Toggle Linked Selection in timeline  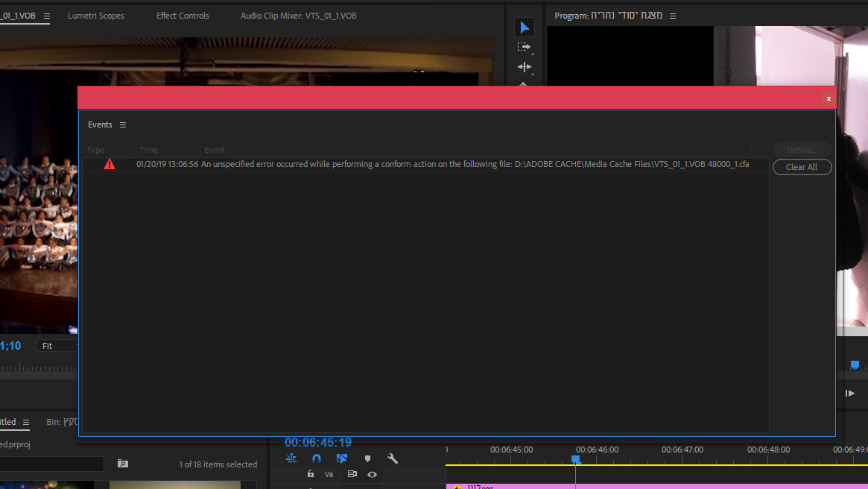pyautogui.click(x=341, y=458)
